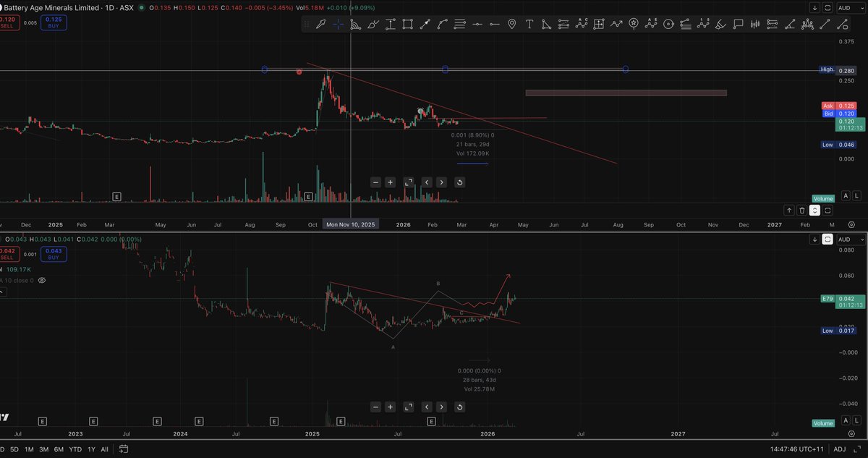Select the ABCD pattern tool
Screen dimensions: 868x458
tap(582, 24)
